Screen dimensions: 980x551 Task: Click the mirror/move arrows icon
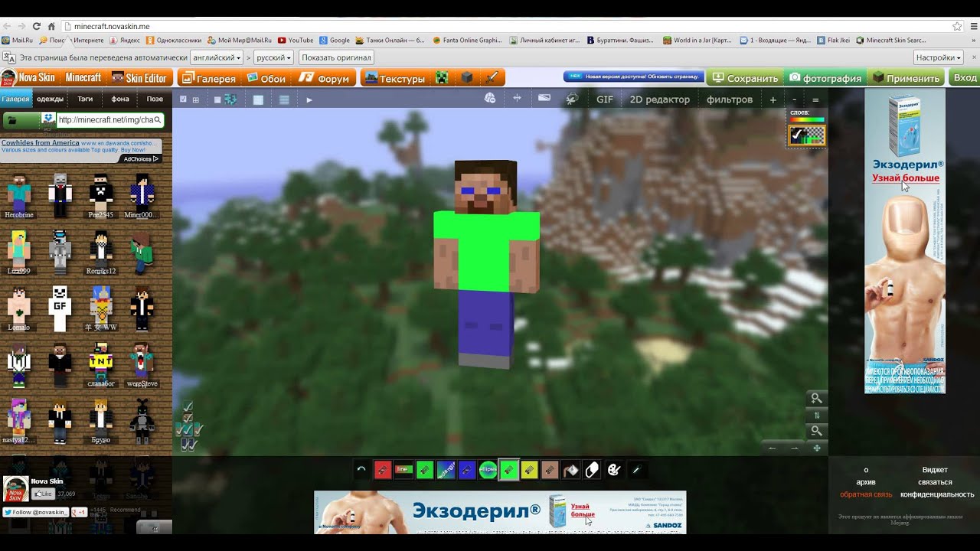pos(517,99)
